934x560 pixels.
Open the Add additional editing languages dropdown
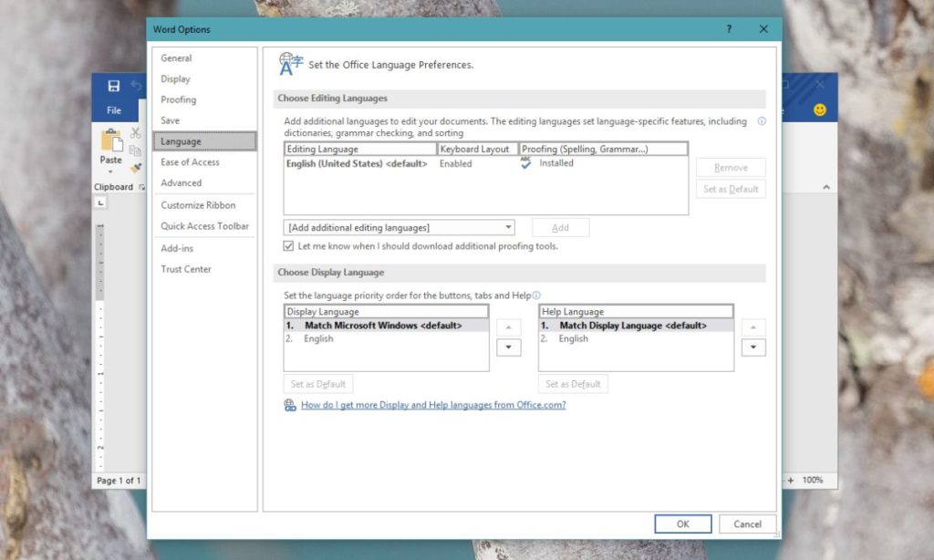click(507, 226)
